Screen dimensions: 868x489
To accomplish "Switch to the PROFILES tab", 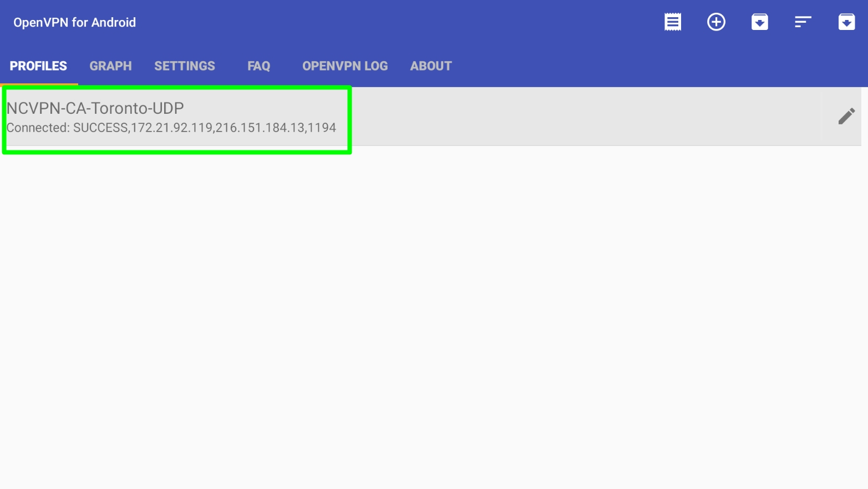I will 38,66.
